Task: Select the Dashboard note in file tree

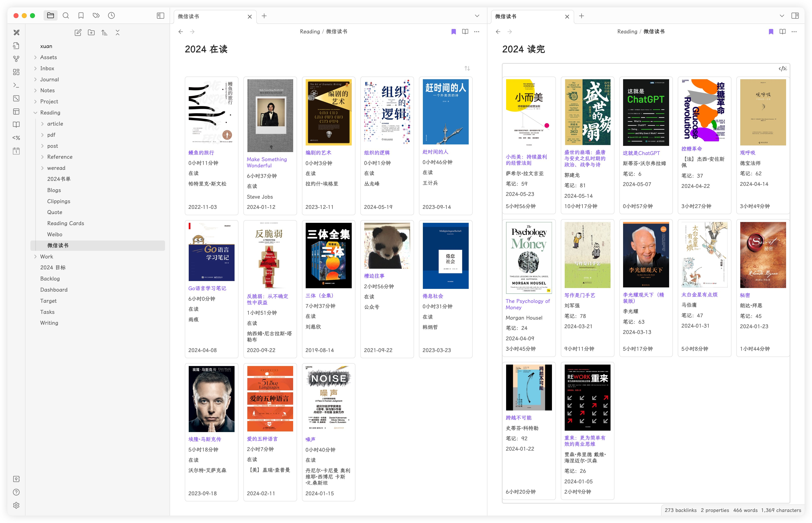Action: pos(54,290)
